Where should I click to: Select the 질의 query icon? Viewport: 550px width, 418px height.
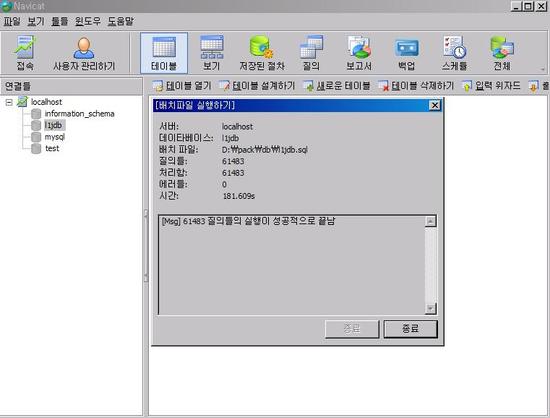click(311, 53)
